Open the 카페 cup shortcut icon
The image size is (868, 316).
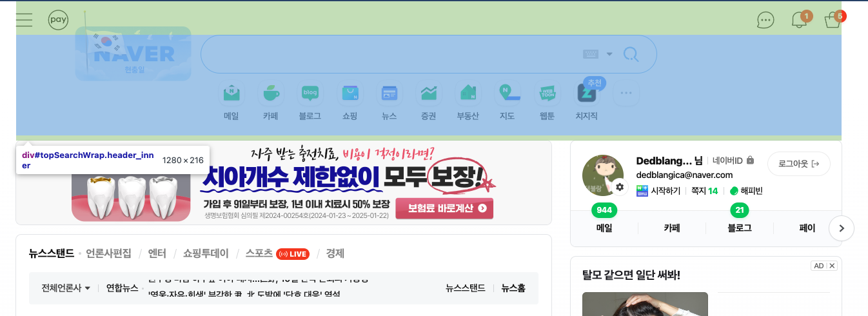click(271, 94)
